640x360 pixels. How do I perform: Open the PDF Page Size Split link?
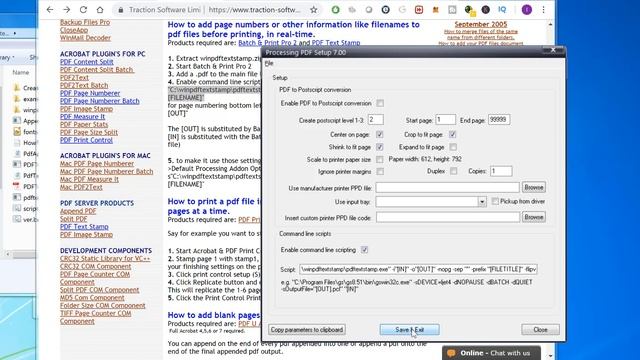point(89,132)
